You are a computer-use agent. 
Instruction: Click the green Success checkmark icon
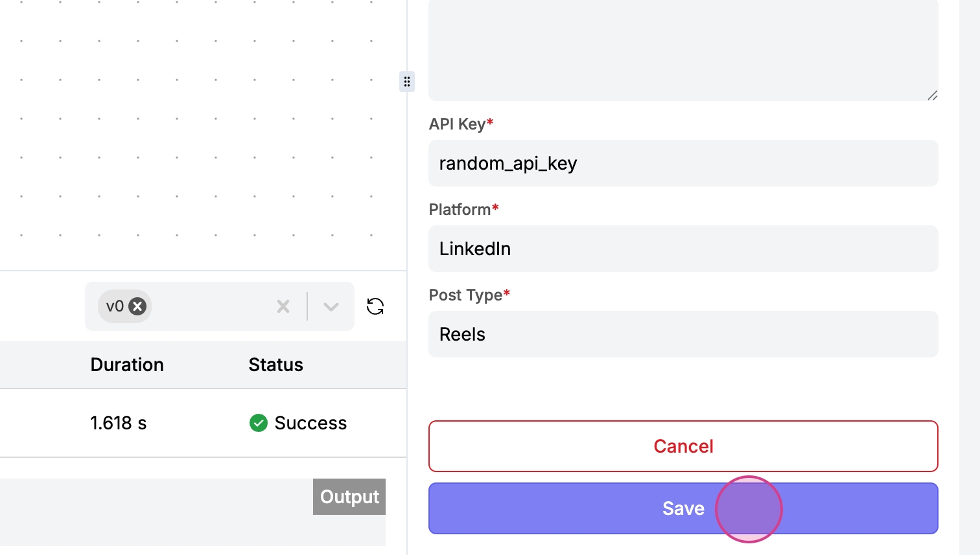[x=259, y=423]
